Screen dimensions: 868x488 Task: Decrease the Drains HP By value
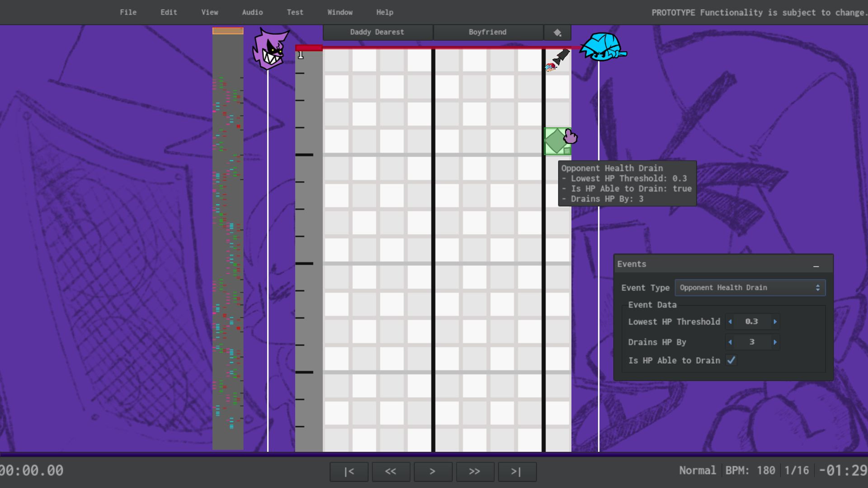(x=730, y=342)
